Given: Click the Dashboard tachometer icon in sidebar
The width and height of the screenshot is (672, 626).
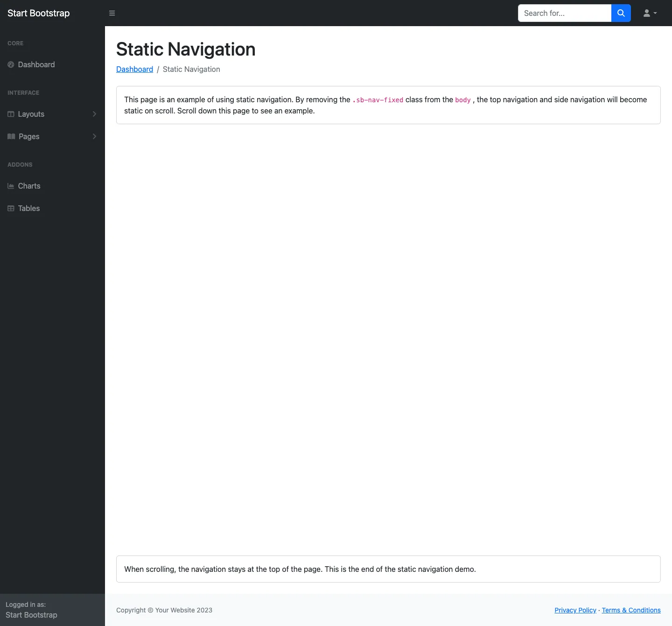Looking at the screenshot, I should (x=11, y=65).
